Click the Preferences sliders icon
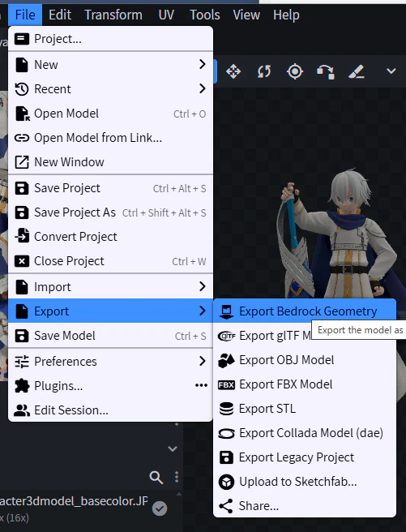406x532 pixels. click(x=22, y=362)
